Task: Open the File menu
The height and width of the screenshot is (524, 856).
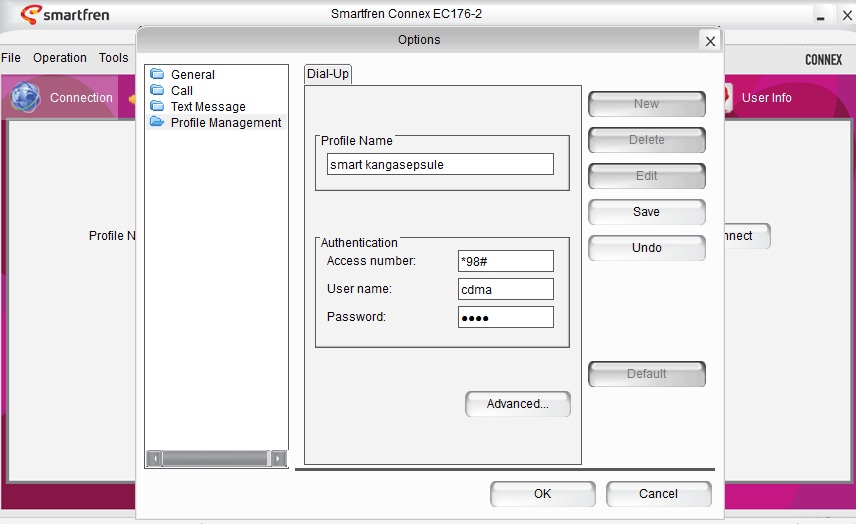Action: [11, 57]
